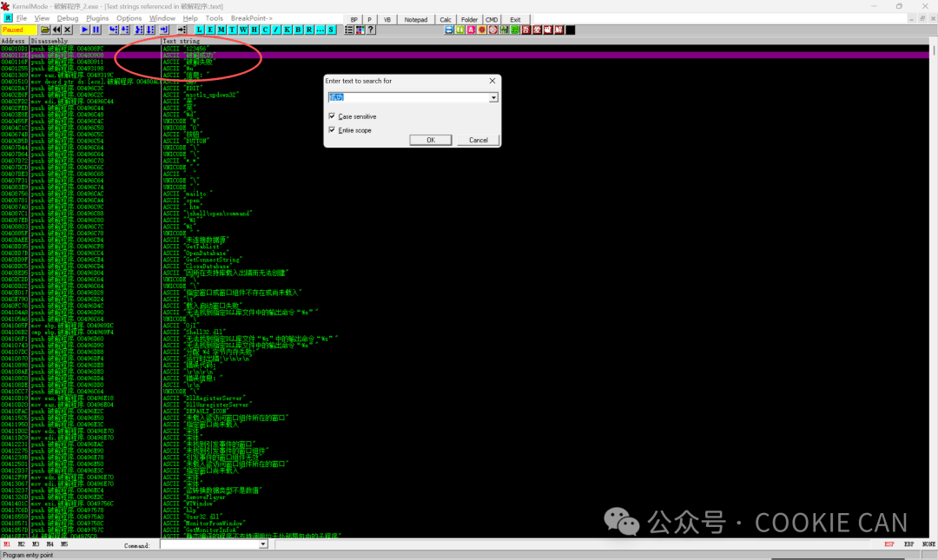The image size is (938, 560).
Task: Open Memory map with M icon
Action: 221,30
